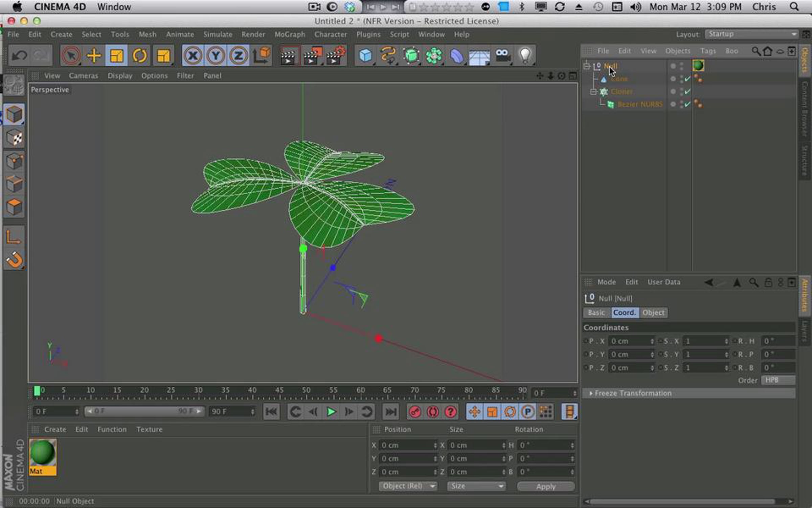This screenshot has height=508, width=812.
Task: Go to the end of the animation
Action: [x=391, y=412]
